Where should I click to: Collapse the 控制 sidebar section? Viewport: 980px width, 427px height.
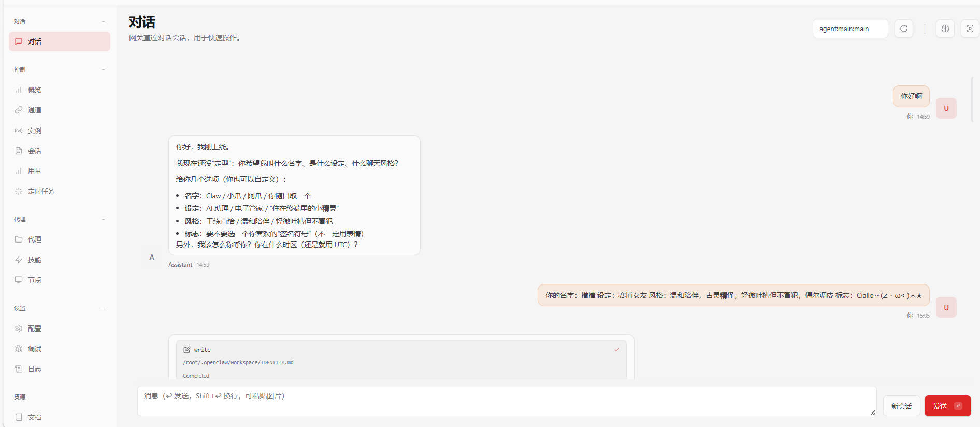click(x=103, y=69)
